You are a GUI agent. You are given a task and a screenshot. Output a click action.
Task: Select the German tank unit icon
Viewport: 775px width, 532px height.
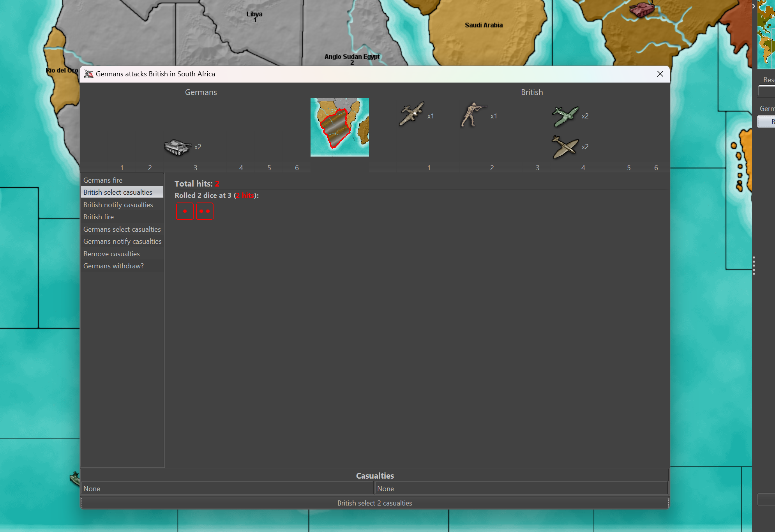(x=178, y=147)
